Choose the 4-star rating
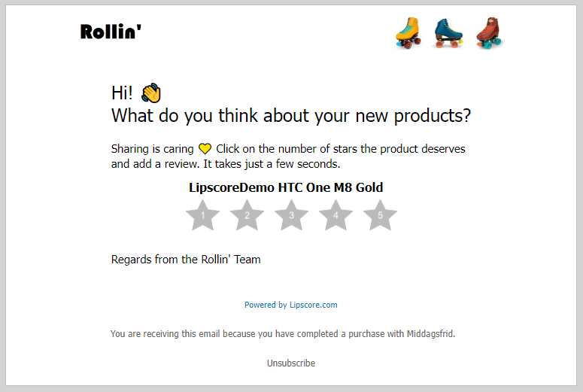583x392 pixels. click(x=336, y=216)
